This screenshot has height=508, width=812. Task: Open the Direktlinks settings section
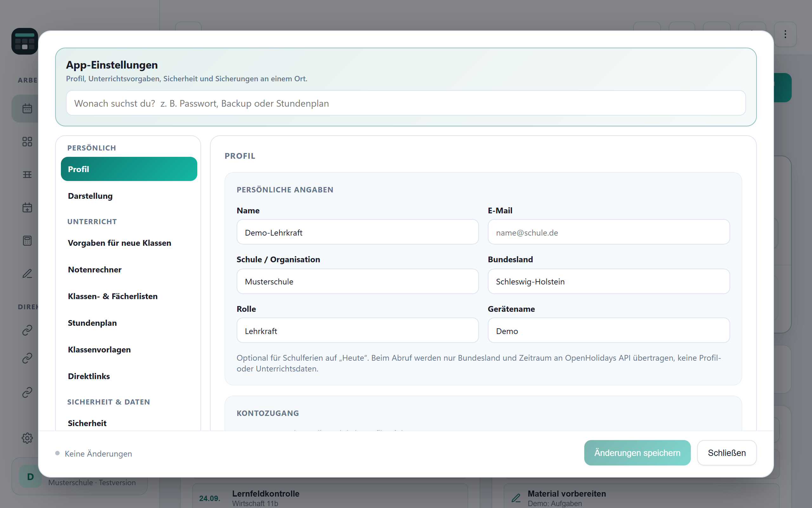[x=129, y=376]
